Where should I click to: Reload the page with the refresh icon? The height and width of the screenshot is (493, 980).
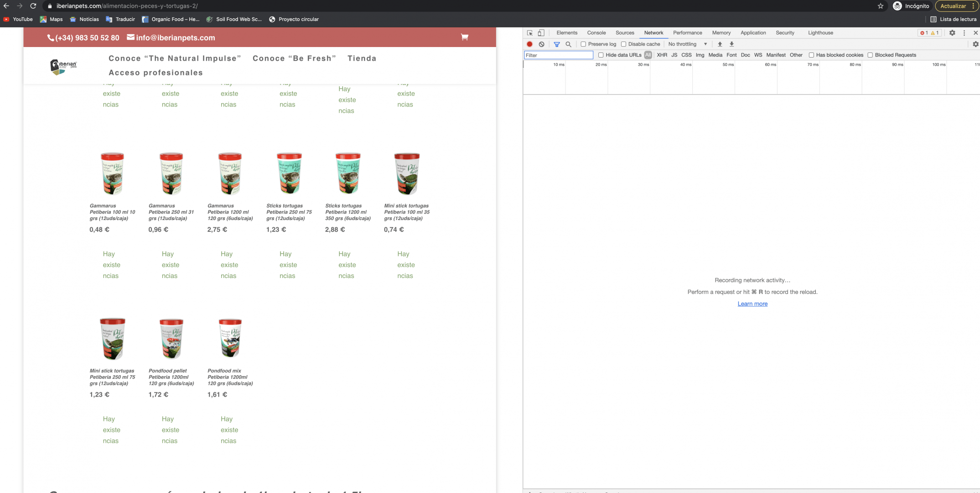tap(33, 6)
